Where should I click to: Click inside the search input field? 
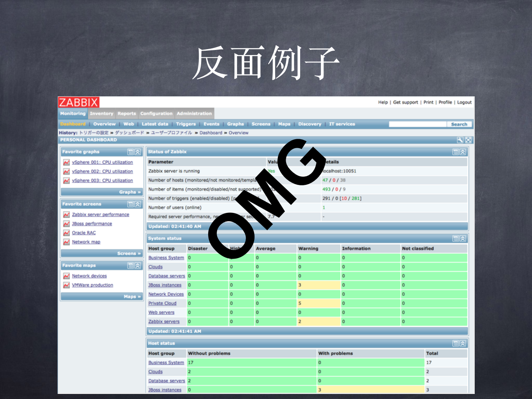pyautogui.click(x=417, y=124)
